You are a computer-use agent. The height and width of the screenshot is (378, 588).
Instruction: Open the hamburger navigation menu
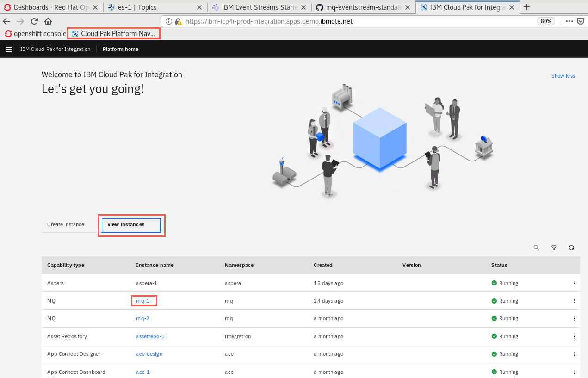pyautogui.click(x=8, y=49)
